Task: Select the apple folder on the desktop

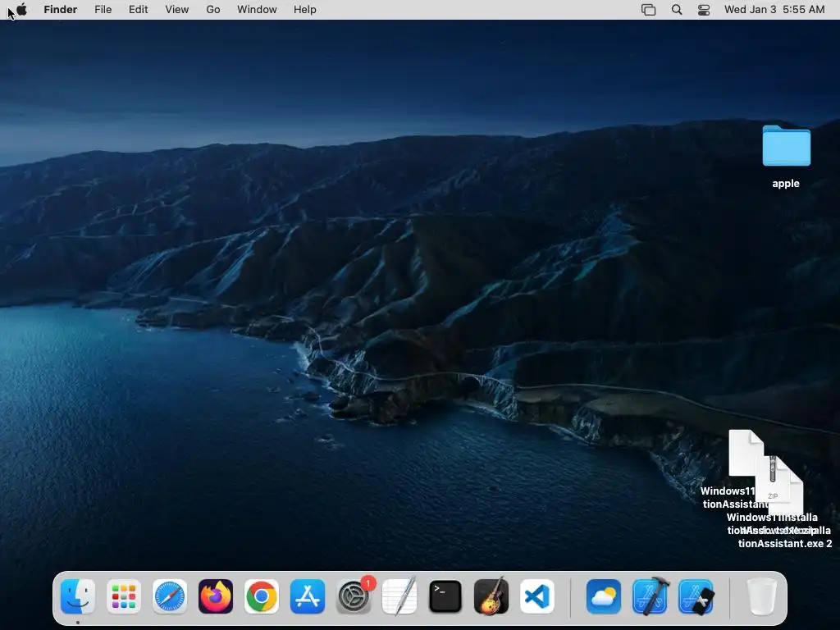Action: click(786, 146)
